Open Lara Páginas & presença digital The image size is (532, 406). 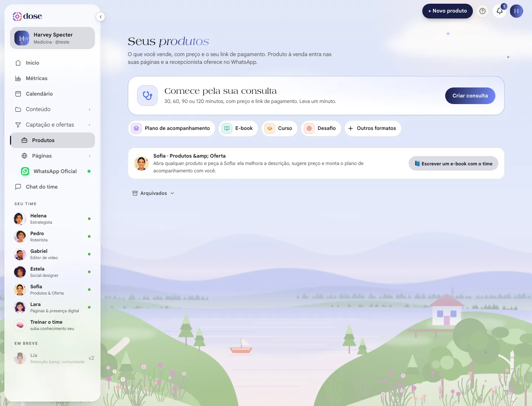(x=52, y=307)
